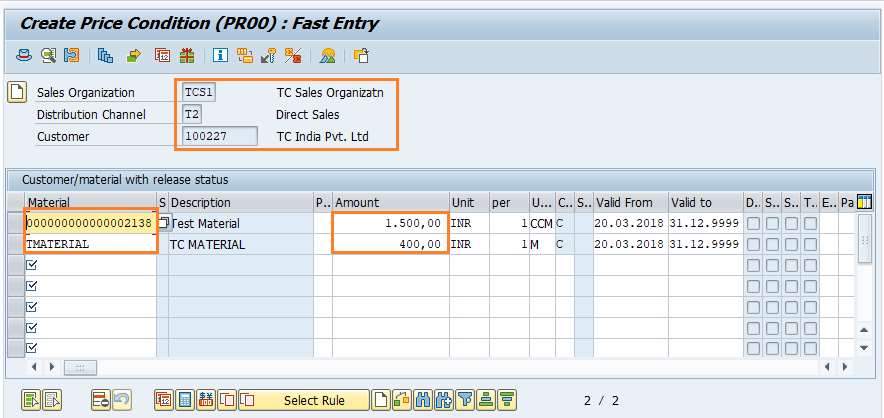Click the undo arrow icon in bottom toolbar
884x418 pixels.
point(122,400)
